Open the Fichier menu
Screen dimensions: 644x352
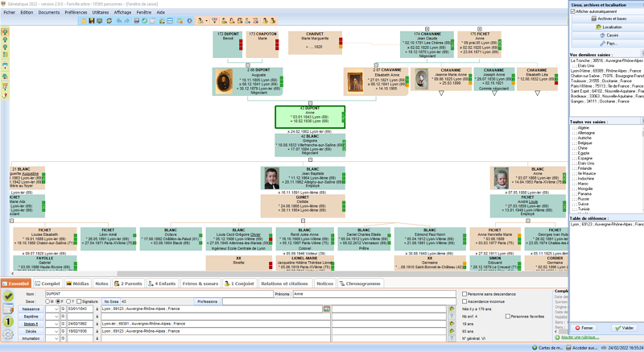(10, 12)
